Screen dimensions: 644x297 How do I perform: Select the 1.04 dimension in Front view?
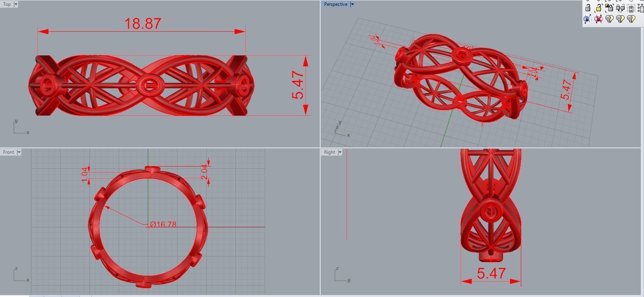coord(85,174)
